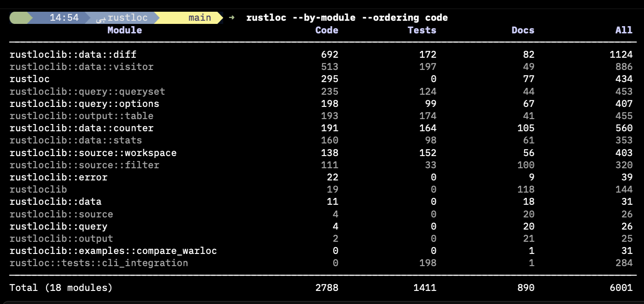Click the green prompt arrow icon

pyautogui.click(x=232, y=18)
